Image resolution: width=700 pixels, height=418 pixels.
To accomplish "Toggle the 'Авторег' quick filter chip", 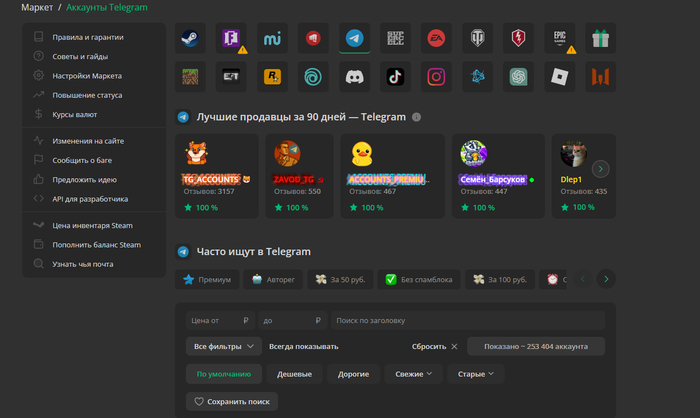I will [x=272, y=280].
